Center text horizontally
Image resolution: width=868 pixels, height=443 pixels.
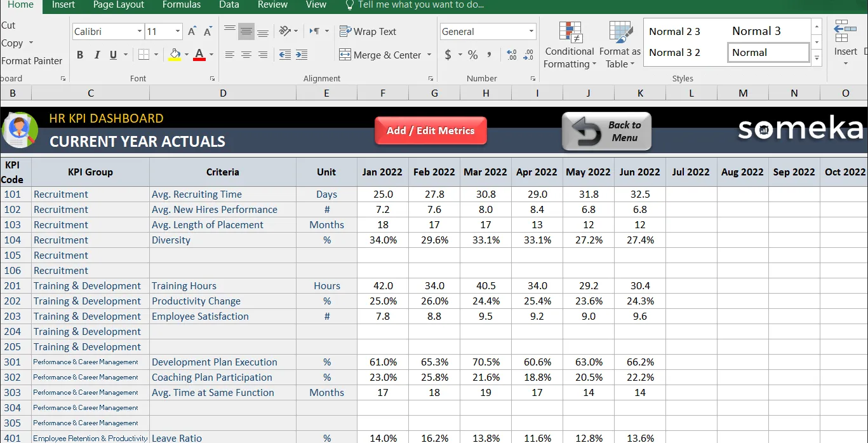246,55
